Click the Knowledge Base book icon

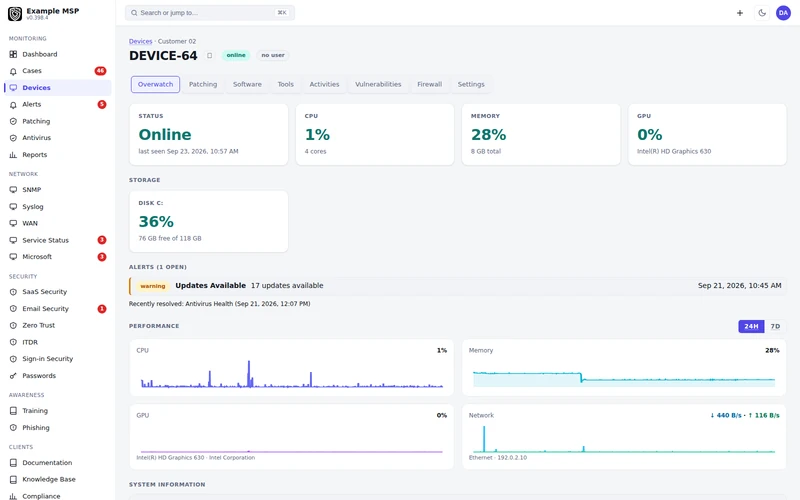(13, 480)
